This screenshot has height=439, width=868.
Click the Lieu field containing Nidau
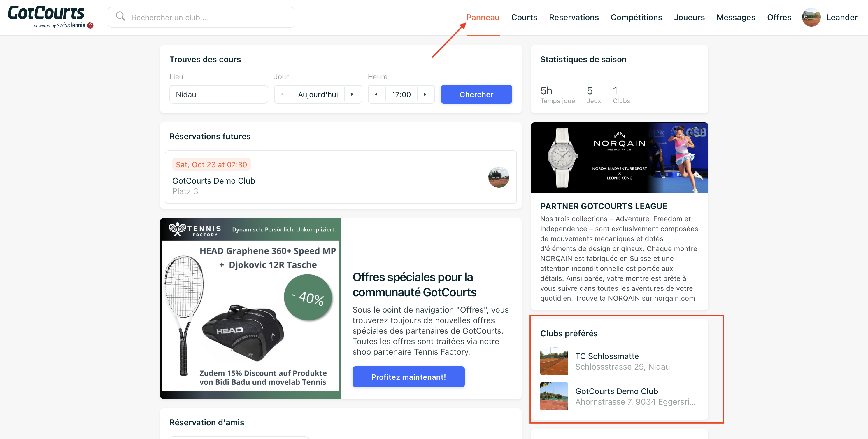tap(218, 94)
